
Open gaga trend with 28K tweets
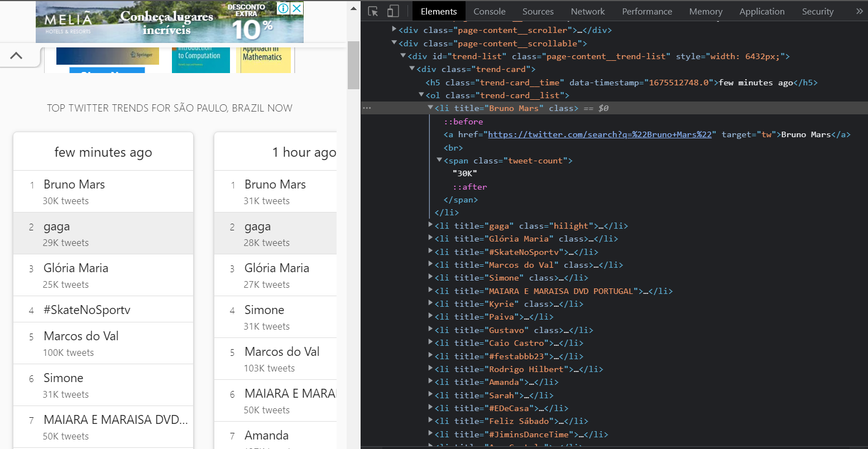258,226
